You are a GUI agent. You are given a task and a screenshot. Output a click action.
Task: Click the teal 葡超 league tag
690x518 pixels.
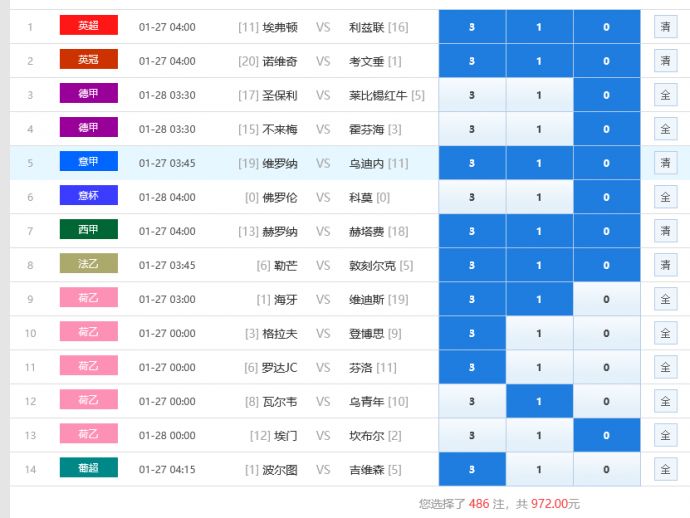(88, 468)
